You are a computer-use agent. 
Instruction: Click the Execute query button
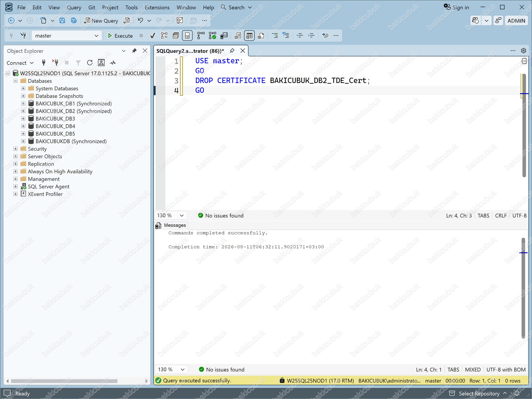[120, 36]
